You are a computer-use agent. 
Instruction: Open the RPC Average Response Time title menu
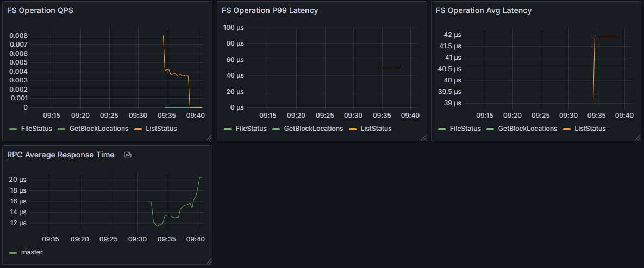pyautogui.click(x=61, y=155)
